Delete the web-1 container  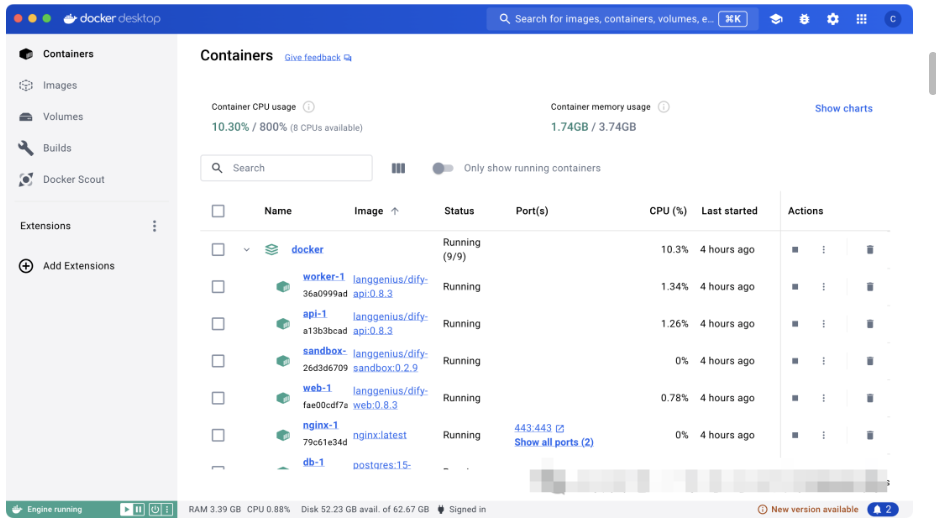click(870, 397)
